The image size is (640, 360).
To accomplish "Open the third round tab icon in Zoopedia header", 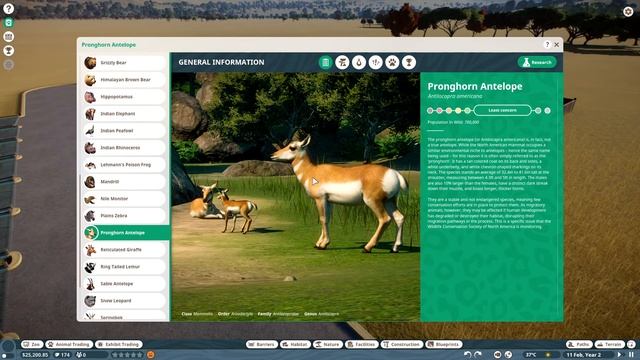I will (359, 62).
